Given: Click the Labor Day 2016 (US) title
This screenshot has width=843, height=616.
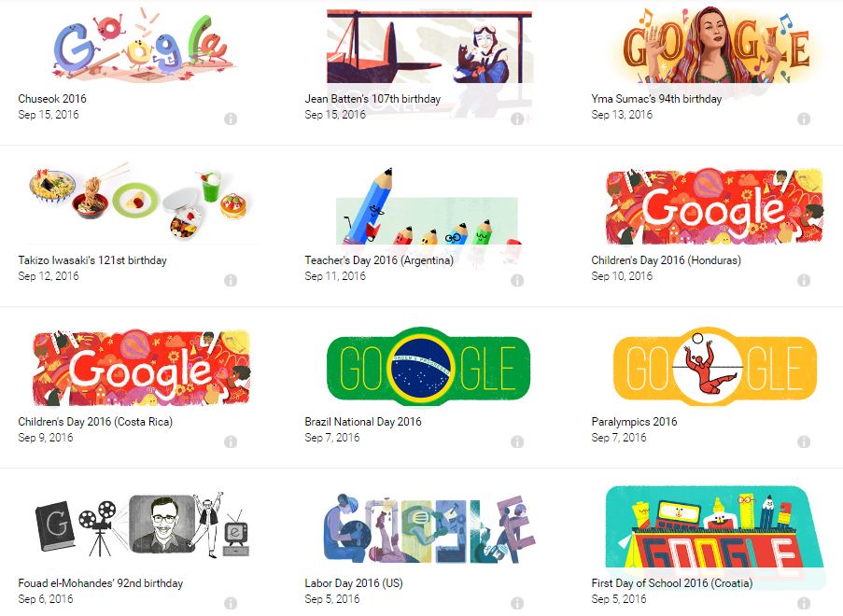Looking at the screenshot, I should [x=354, y=583].
